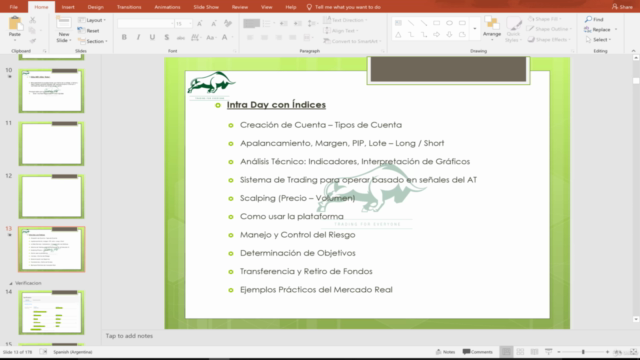Screen dimensions: 640x360
Task: Click the Paste clipboard icon
Action: (x=15, y=23)
